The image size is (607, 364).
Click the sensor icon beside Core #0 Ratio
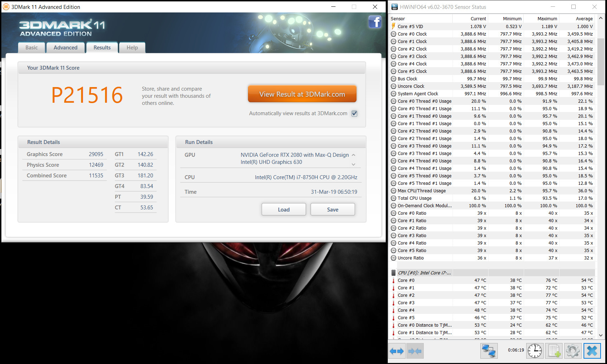coord(394,213)
